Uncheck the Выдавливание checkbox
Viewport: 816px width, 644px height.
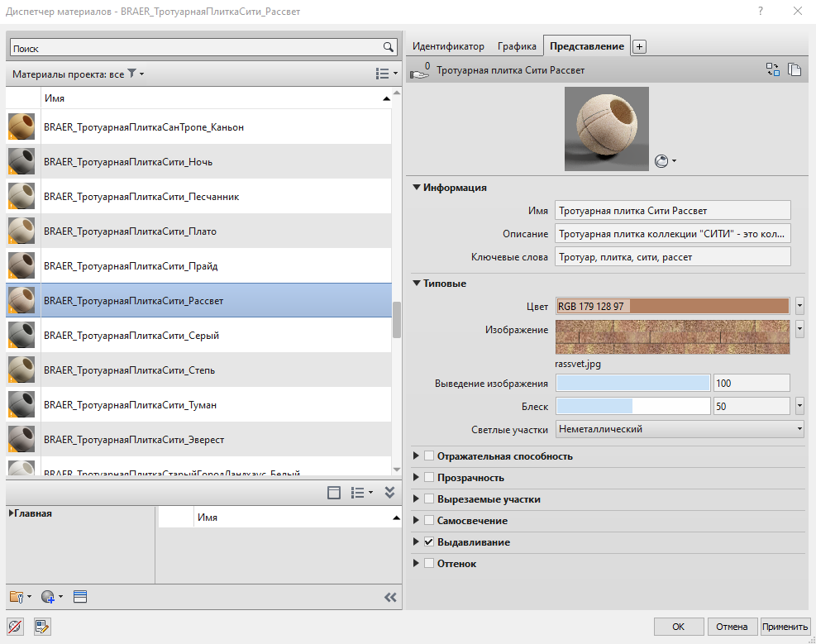point(428,542)
